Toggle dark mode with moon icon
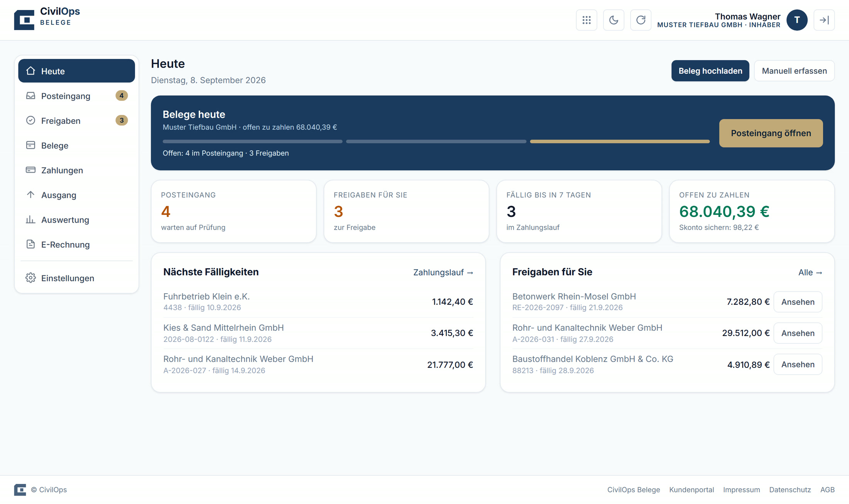Image resolution: width=849 pixels, height=504 pixels. tap(614, 20)
